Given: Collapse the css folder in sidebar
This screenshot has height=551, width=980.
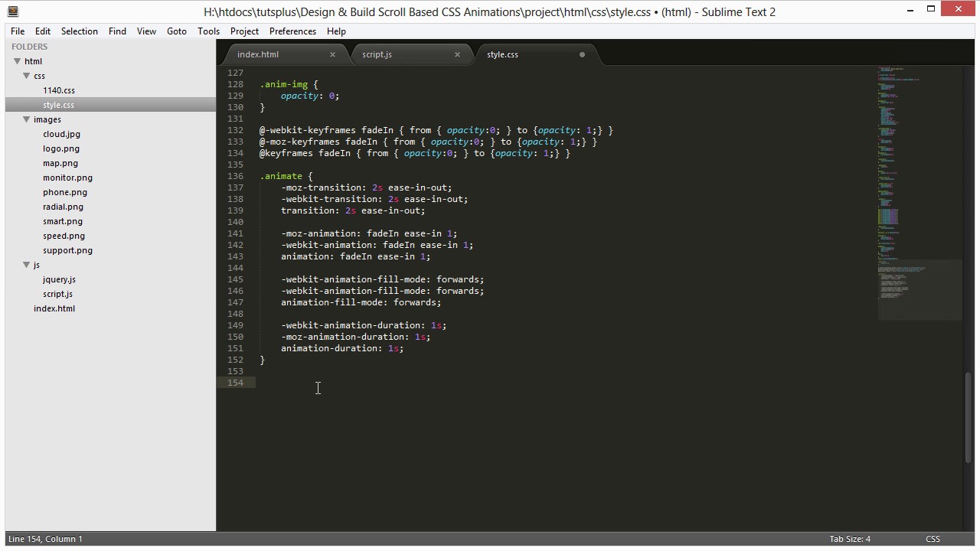Looking at the screenshot, I should click(x=26, y=76).
